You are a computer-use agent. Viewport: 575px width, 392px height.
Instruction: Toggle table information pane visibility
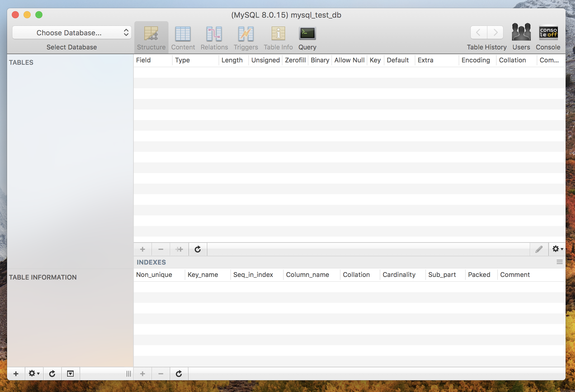tap(70, 373)
